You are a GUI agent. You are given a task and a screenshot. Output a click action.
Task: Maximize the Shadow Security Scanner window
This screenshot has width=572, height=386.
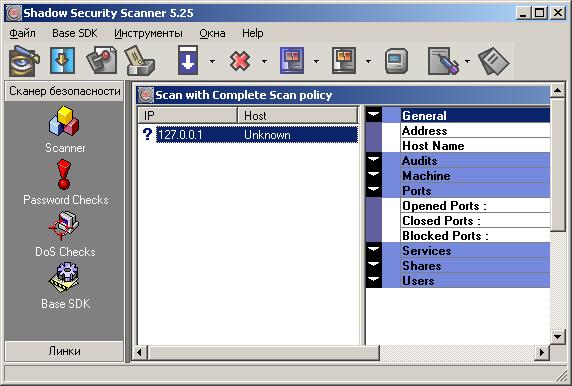[540, 13]
